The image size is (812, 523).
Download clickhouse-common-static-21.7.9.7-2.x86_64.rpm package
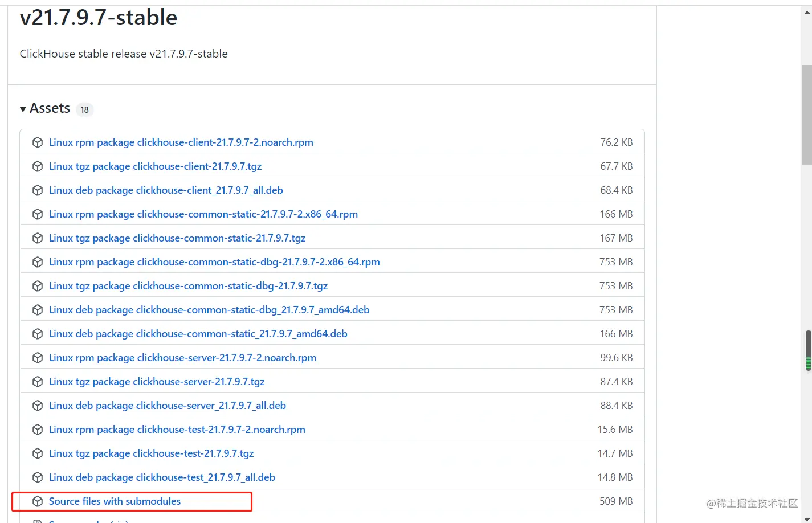point(203,214)
